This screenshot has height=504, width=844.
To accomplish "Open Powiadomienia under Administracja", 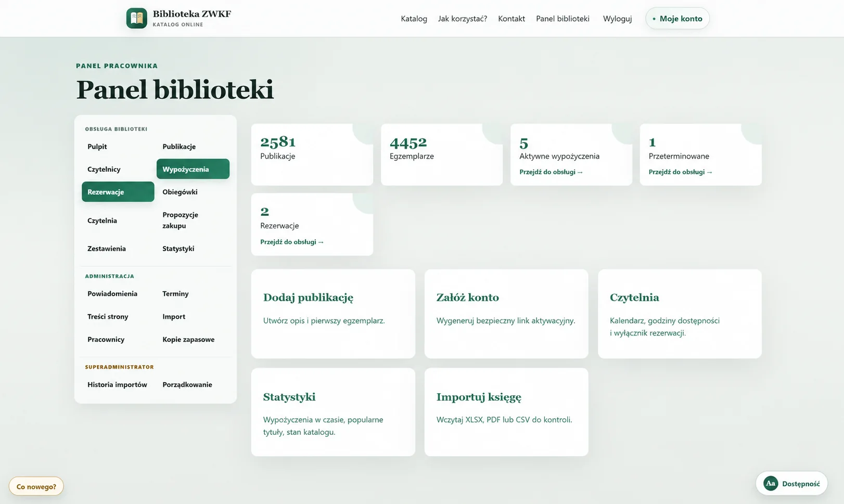I will [x=118, y=294].
